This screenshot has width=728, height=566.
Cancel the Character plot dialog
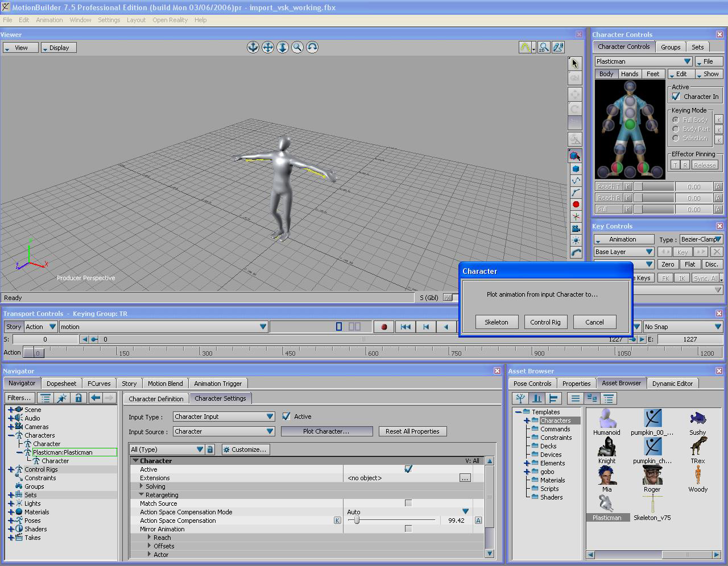pyautogui.click(x=594, y=322)
